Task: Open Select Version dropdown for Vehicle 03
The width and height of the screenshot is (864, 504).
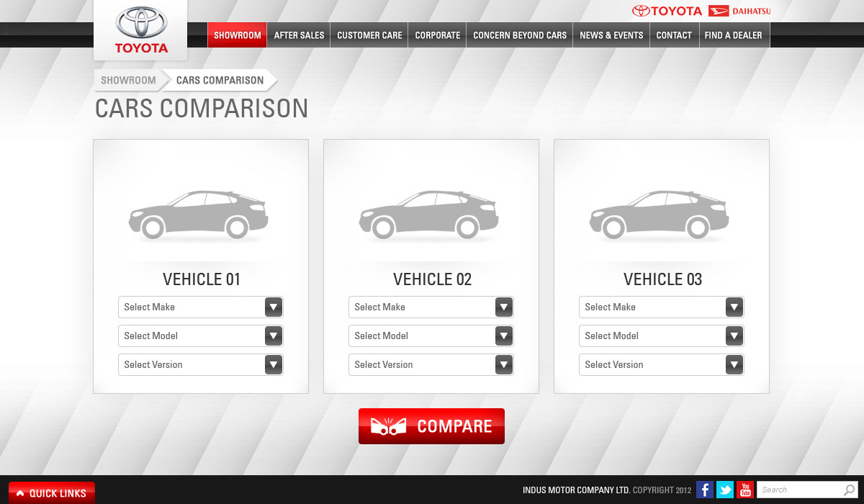Action: tap(662, 365)
